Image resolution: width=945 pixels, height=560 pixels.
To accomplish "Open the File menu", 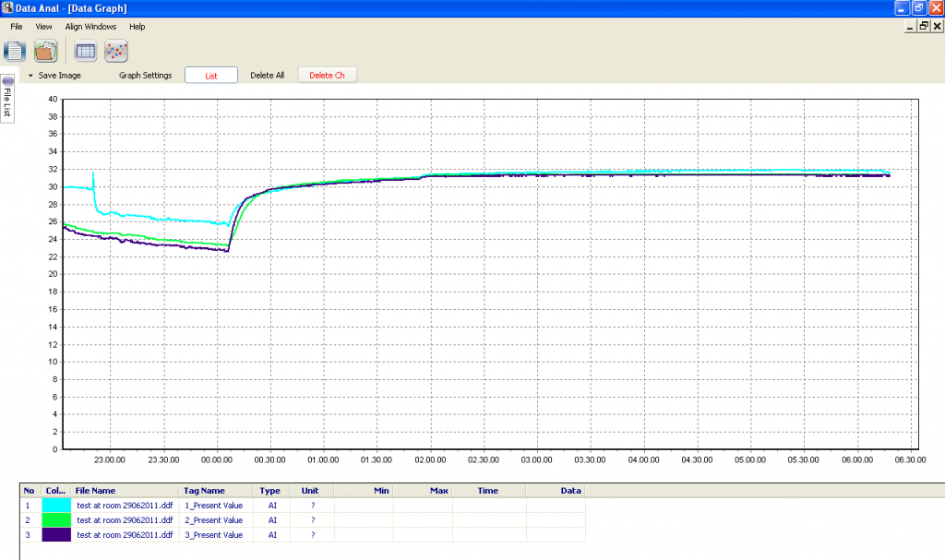I will [x=17, y=27].
